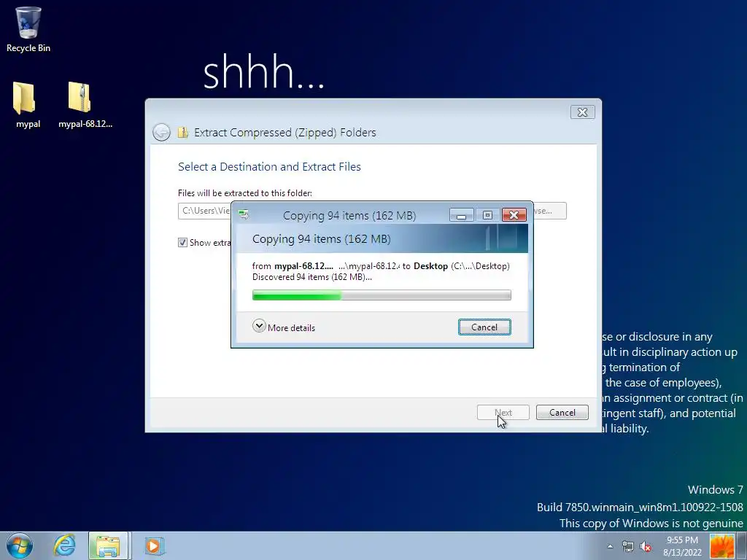Click 'Select a Destination and Extract Files' heading
The image size is (747, 560).
click(x=269, y=167)
